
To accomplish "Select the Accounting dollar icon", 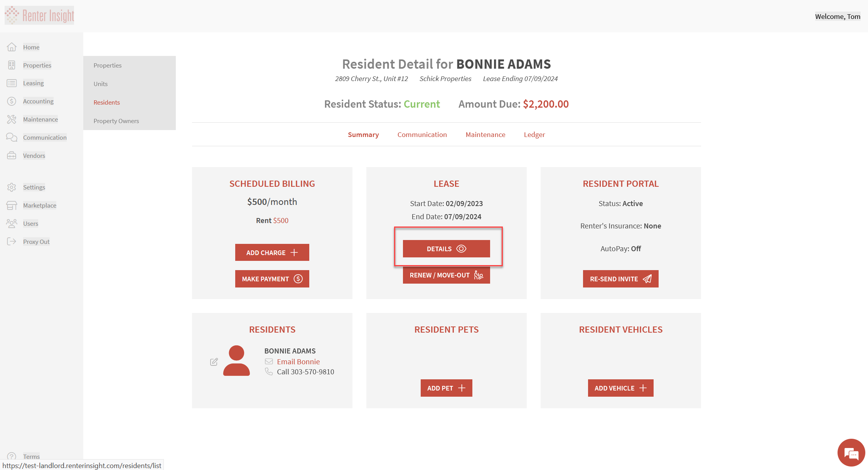I will [x=12, y=101].
